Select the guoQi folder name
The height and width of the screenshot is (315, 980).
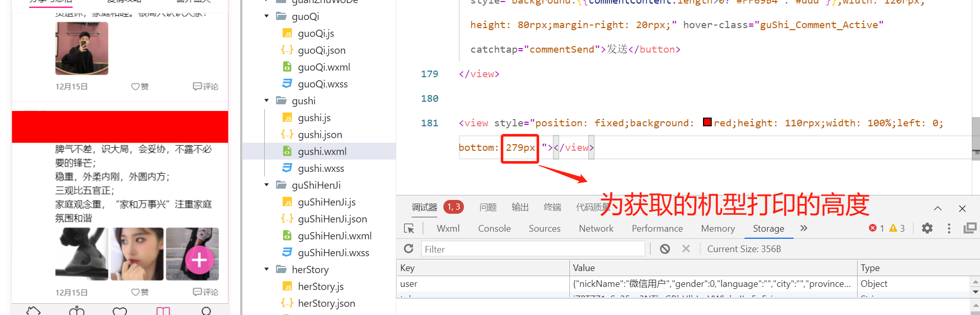306,16
